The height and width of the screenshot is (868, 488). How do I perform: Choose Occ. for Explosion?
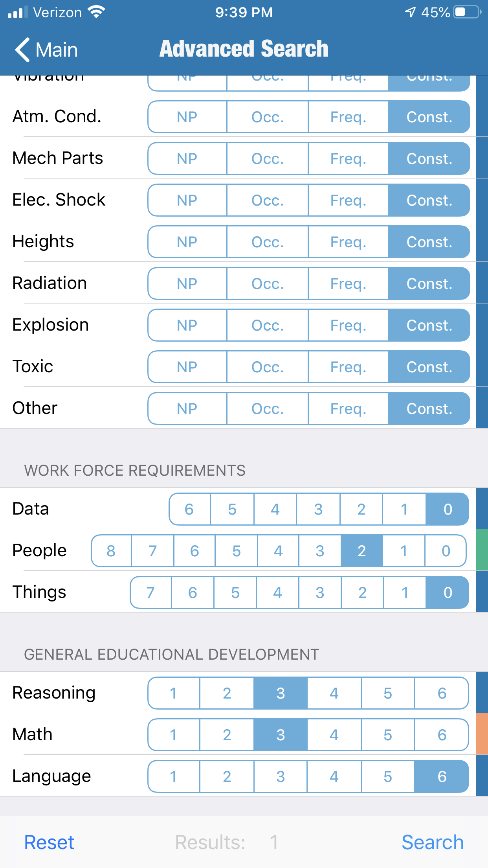268,325
